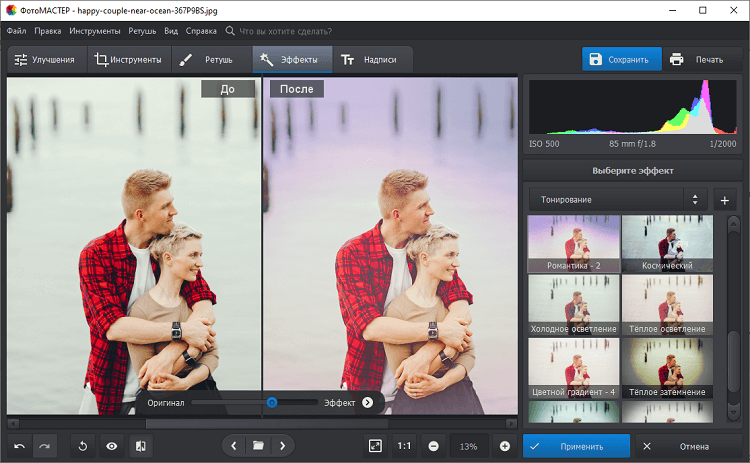
Task: Open the 13% zoom level field
Action: [x=469, y=446]
